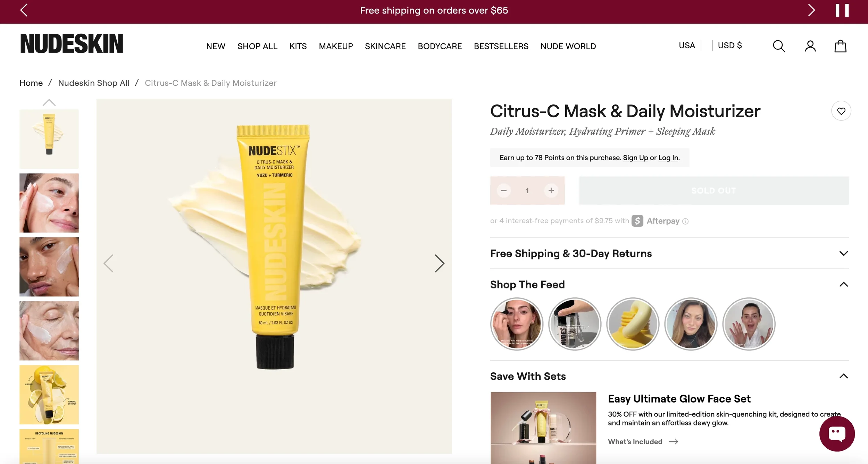Go to previous product image
Image resolution: width=868 pixels, height=464 pixels.
(109, 263)
